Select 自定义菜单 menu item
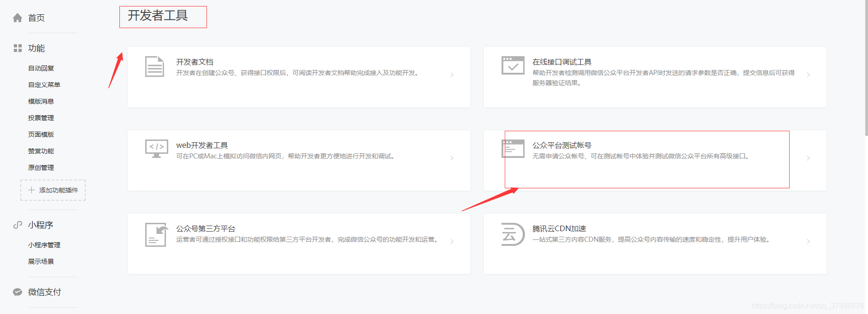Viewport: 868px width, 314px height. pyautogui.click(x=44, y=85)
